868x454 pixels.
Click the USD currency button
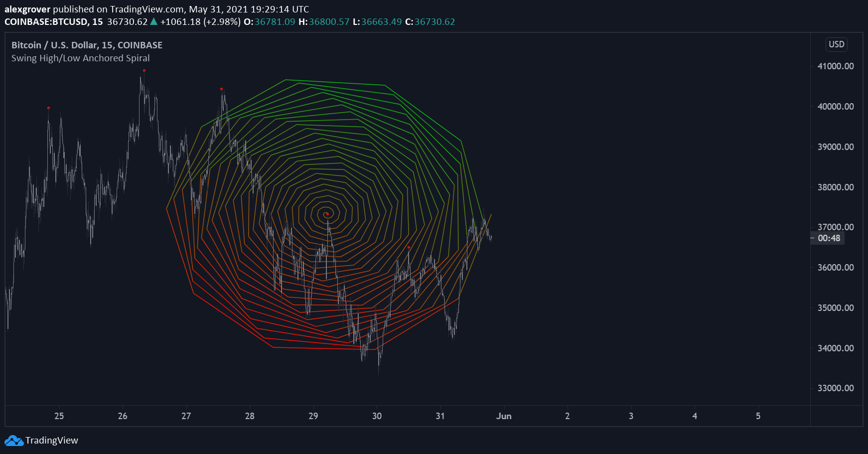point(836,44)
